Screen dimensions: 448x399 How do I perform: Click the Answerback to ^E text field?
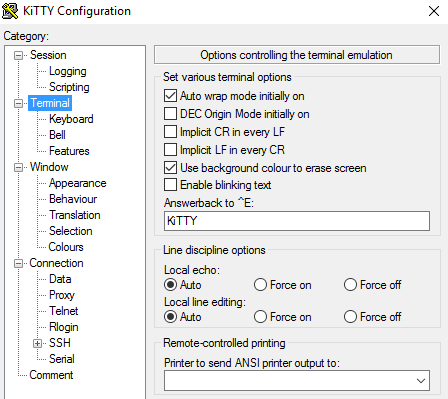[x=297, y=221]
